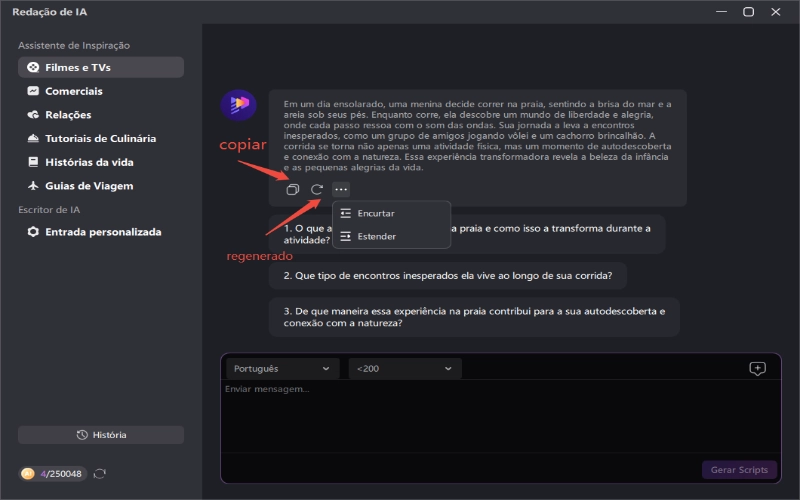Viewport: 800px width, 500px height.
Task: Click the Enviar mensagem input field
Action: coord(501,415)
